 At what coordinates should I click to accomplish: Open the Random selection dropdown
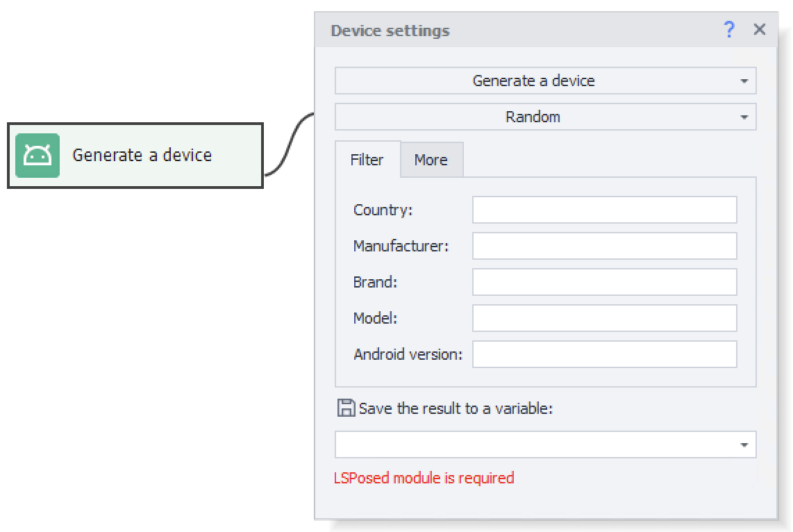545,116
